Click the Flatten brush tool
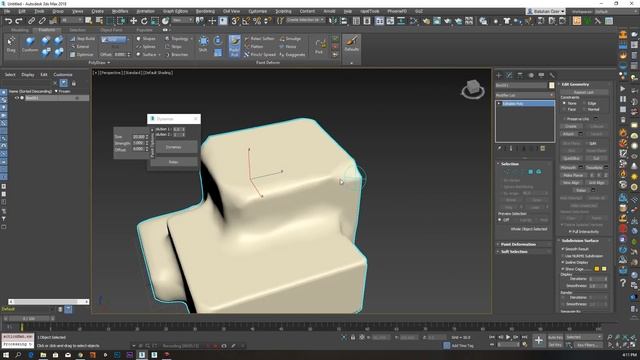 pyautogui.click(x=254, y=47)
